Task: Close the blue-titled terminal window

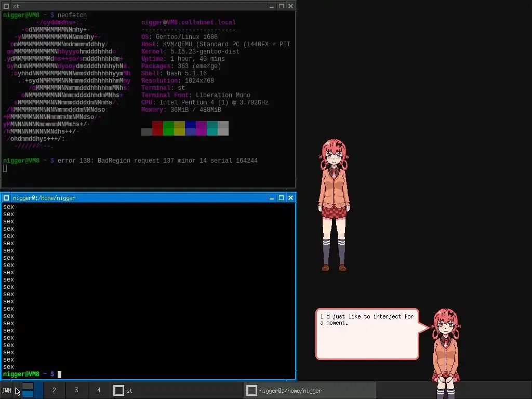Action: 291,198
